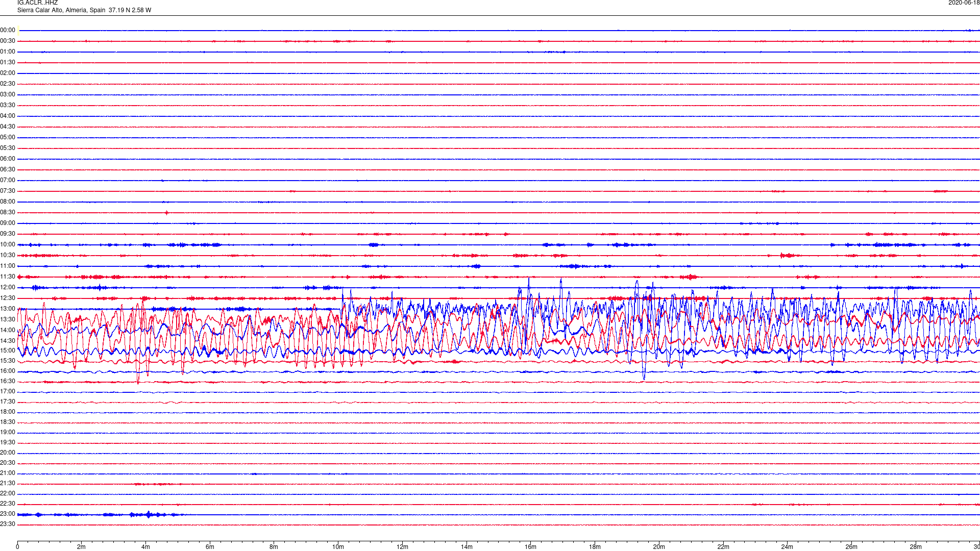
Task: Select the 12:00 time row label
Action: coord(8,287)
